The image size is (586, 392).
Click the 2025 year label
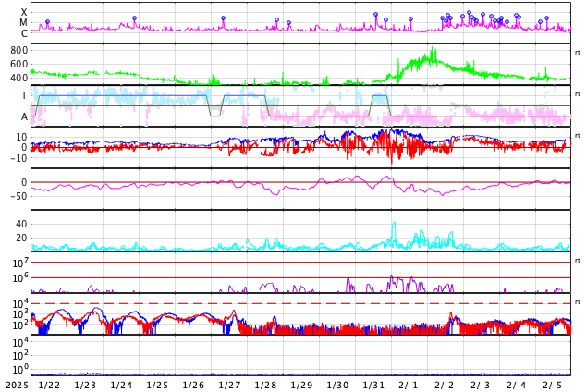(17, 385)
